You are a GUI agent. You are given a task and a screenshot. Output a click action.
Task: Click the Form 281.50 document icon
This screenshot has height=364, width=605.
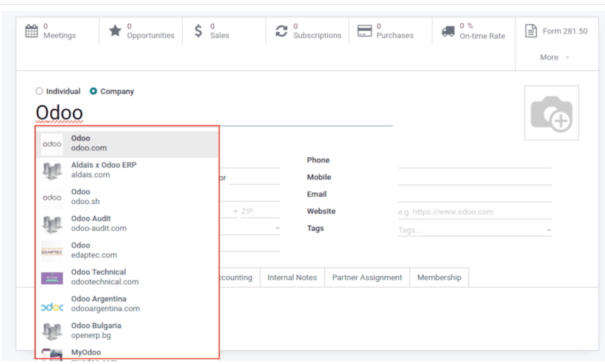pyautogui.click(x=531, y=31)
